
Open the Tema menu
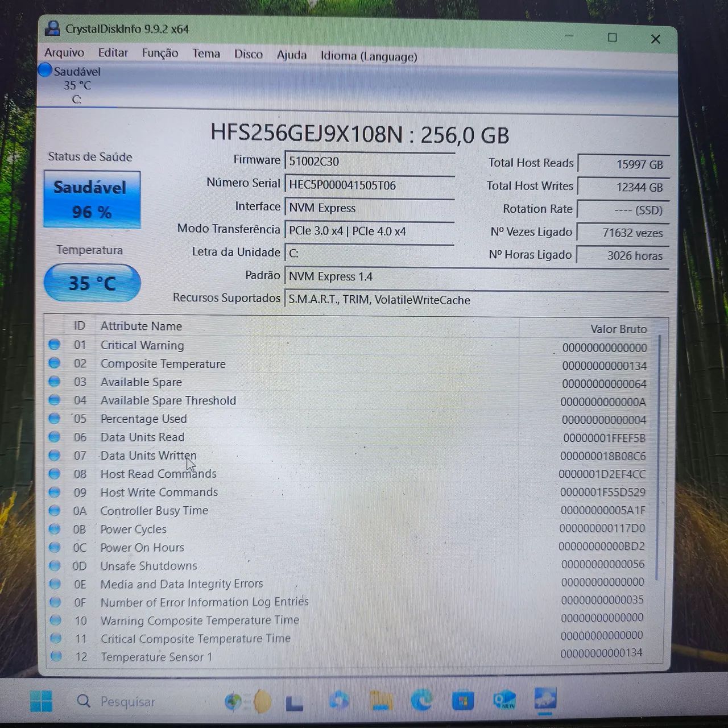(206, 53)
